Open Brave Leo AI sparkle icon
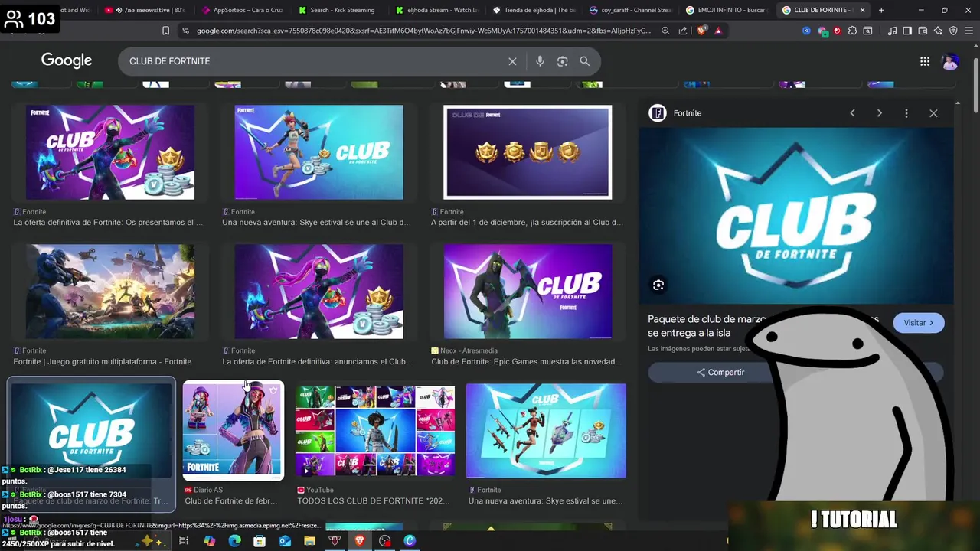Screen dimensions: 980x551 pos(938,31)
